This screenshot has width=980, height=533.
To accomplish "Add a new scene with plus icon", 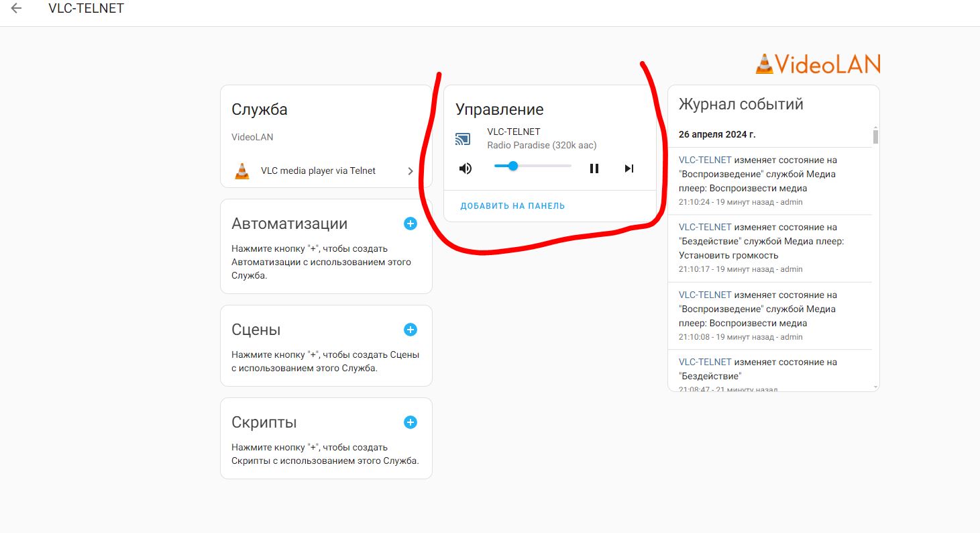I will (411, 330).
